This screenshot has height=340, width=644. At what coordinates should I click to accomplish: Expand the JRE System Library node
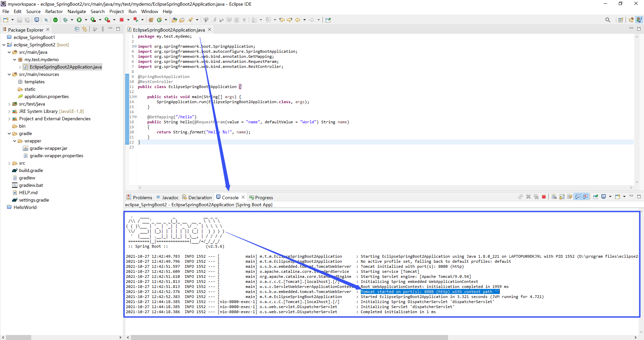point(9,111)
